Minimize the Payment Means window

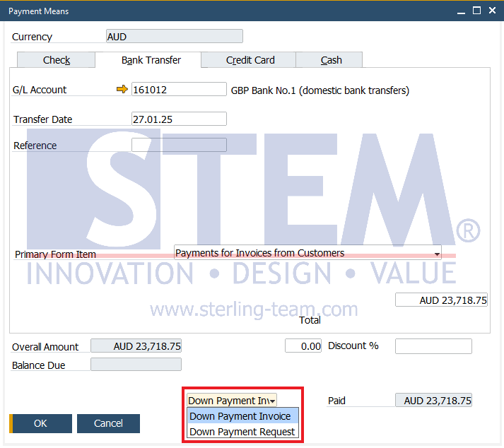[462, 11]
